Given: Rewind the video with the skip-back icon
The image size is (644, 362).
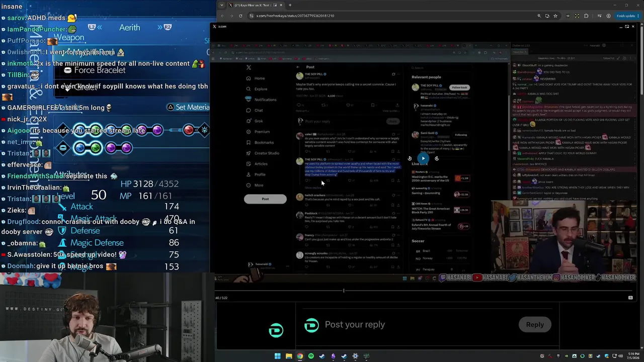Looking at the screenshot, I should 410,158.
